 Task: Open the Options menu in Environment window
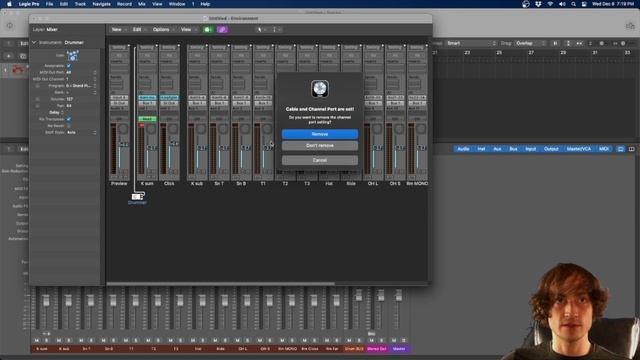[x=163, y=29]
